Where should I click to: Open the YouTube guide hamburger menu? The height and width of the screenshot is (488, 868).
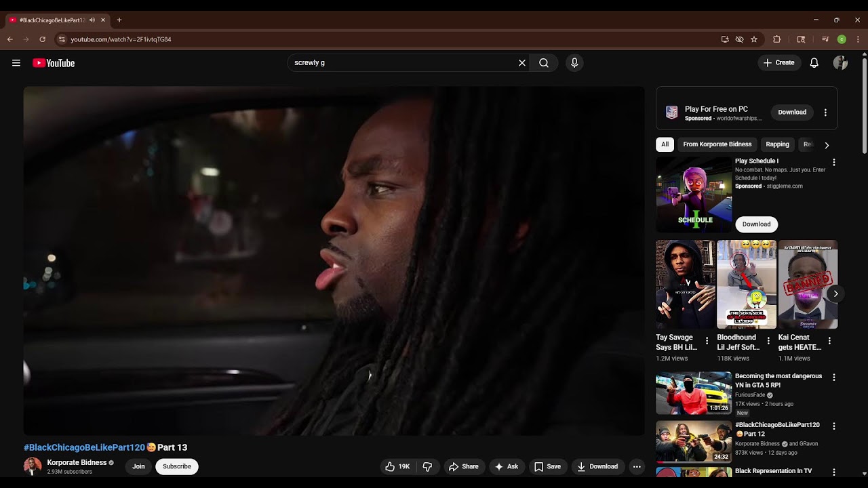tap(16, 63)
